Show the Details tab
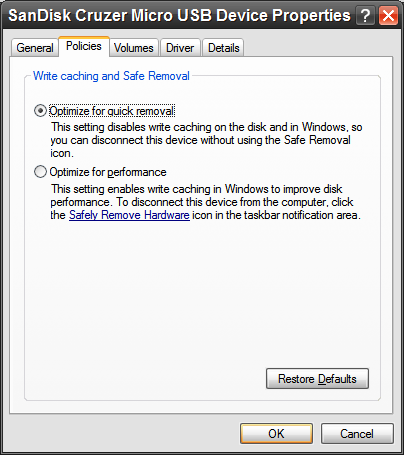This screenshot has height=455, width=404. [224, 48]
